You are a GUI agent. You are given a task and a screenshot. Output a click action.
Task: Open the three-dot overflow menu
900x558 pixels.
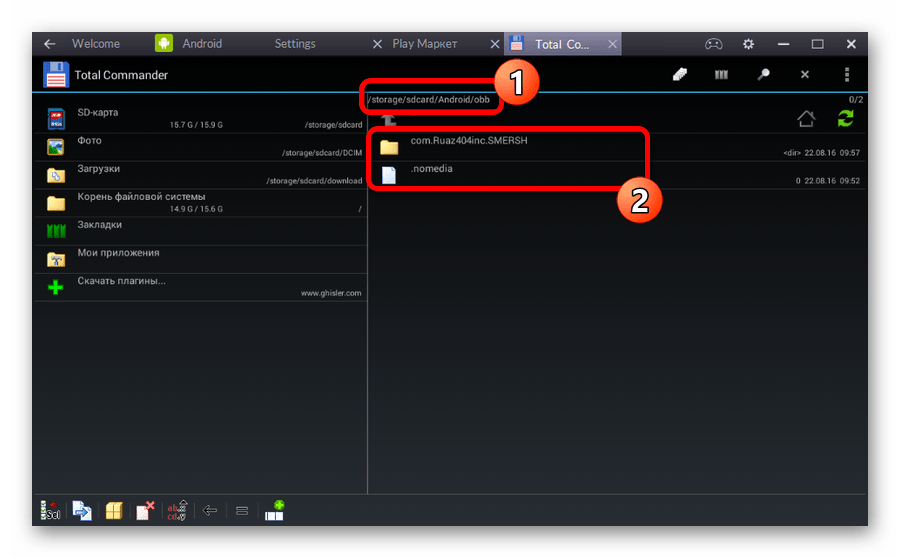coord(847,74)
